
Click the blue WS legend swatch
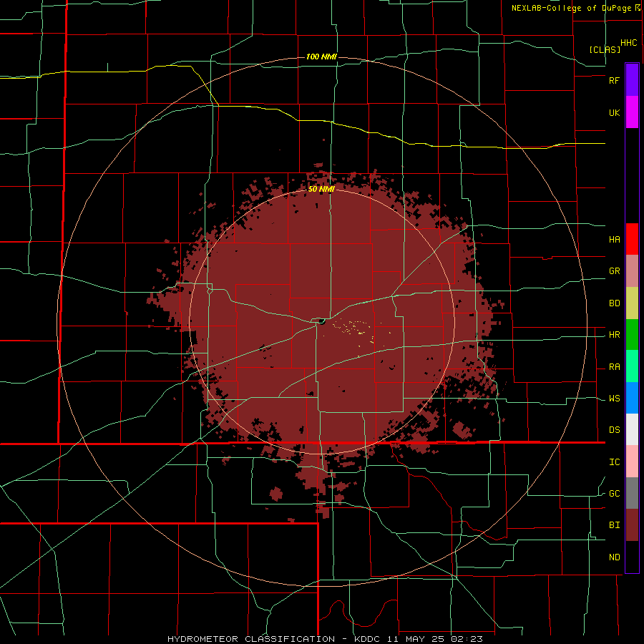pyautogui.click(x=632, y=398)
